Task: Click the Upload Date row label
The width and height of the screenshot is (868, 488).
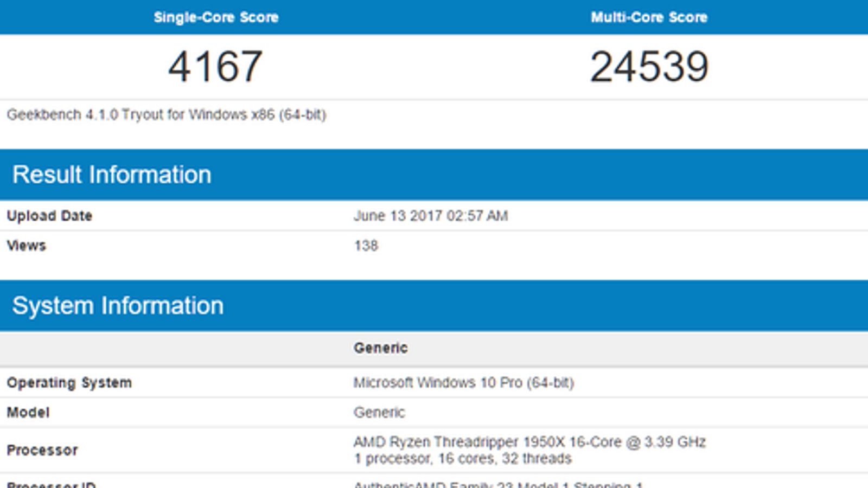Action: coord(49,216)
